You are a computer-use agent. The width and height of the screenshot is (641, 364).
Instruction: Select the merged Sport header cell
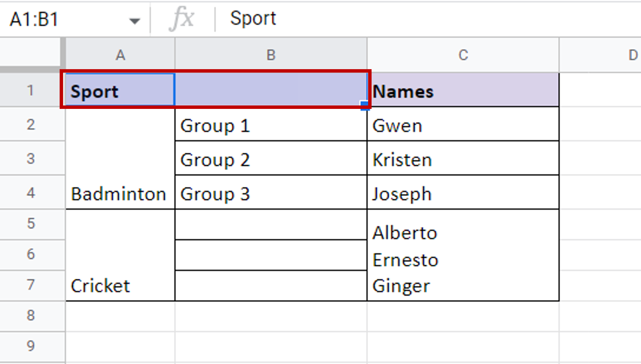tap(120, 91)
